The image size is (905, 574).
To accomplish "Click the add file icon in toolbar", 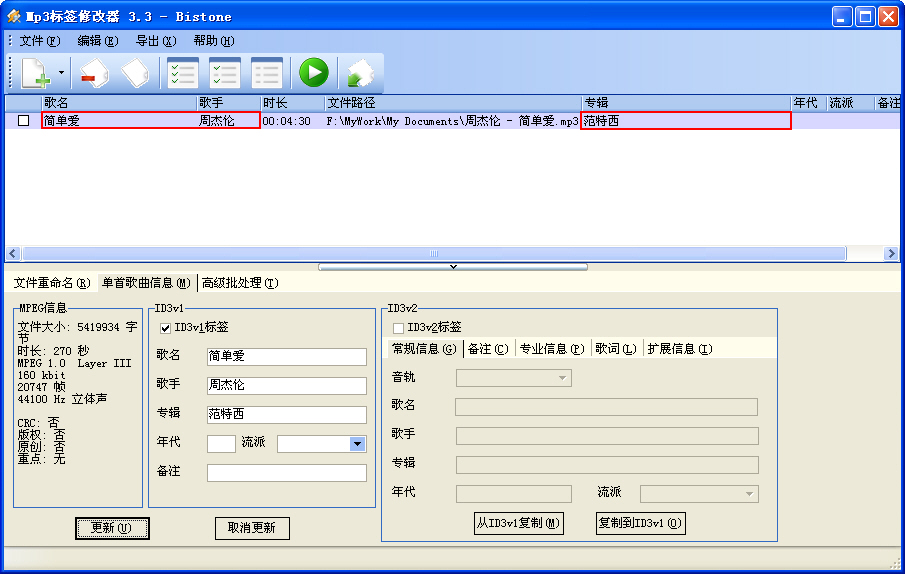I will click(x=35, y=73).
